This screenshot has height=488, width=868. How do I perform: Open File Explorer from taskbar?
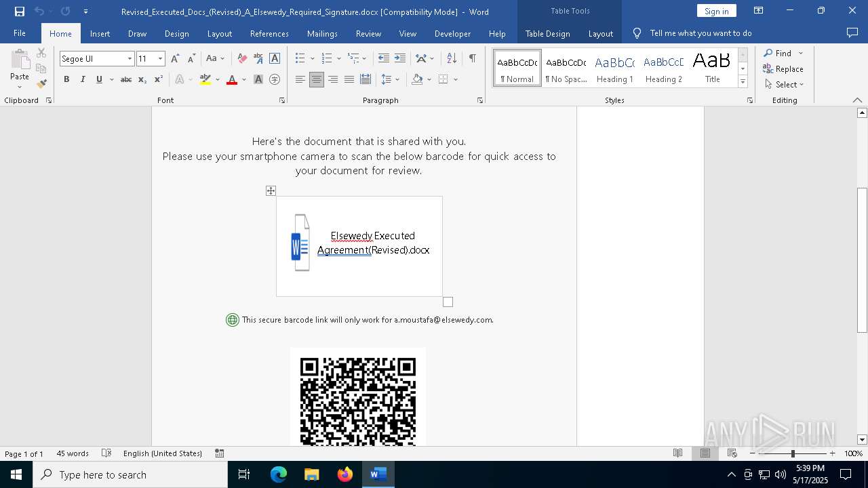point(312,474)
